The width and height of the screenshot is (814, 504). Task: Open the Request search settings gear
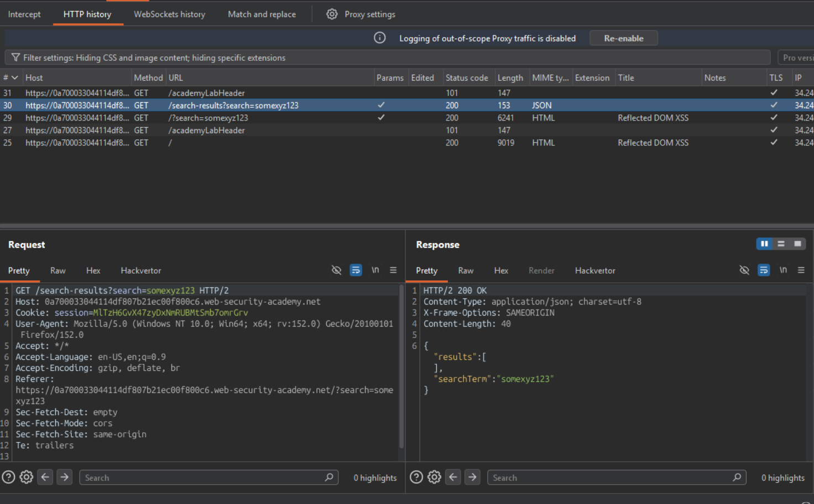(x=27, y=477)
